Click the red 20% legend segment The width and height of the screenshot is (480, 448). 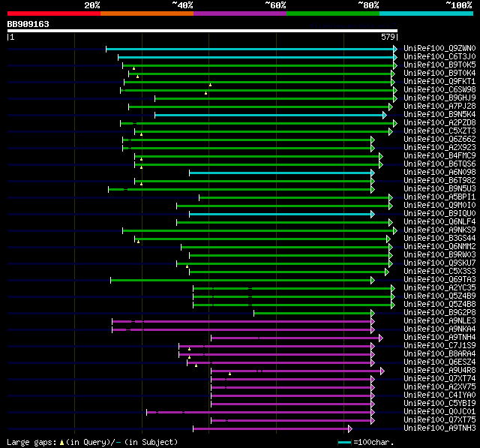click(x=54, y=14)
